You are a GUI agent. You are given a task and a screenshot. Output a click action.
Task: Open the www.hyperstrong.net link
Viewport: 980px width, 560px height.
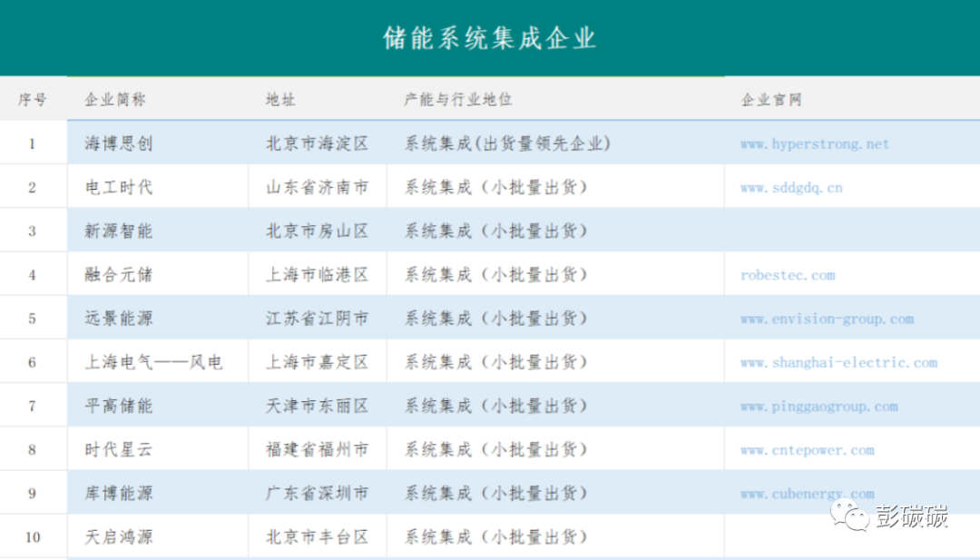(x=814, y=143)
